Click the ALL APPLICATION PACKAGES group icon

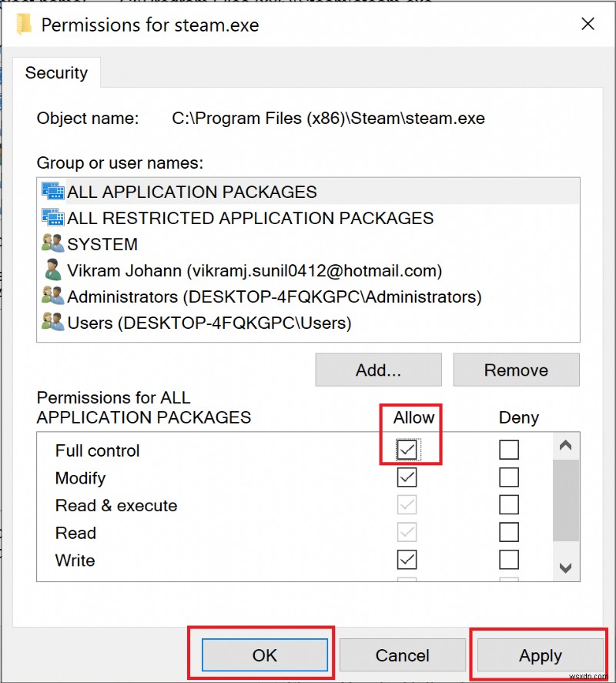click(52, 192)
